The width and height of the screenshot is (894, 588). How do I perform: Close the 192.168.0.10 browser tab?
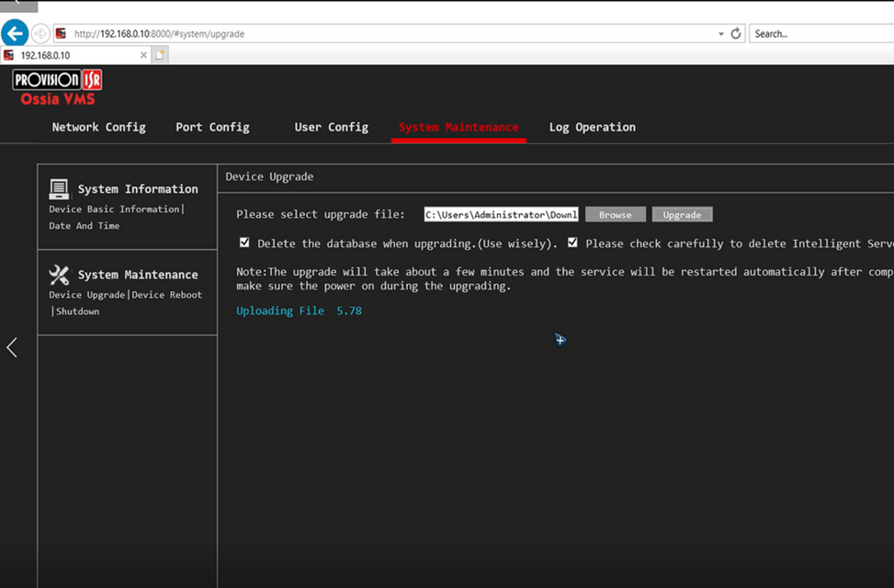click(x=143, y=55)
